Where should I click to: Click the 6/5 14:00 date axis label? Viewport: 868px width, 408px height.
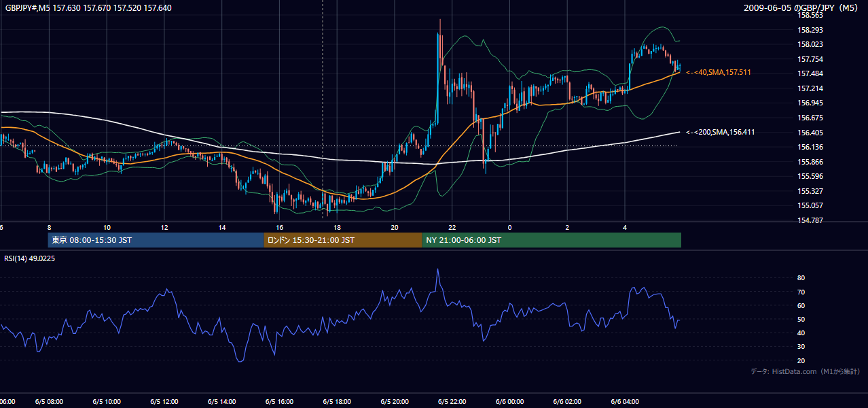(x=222, y=402)
